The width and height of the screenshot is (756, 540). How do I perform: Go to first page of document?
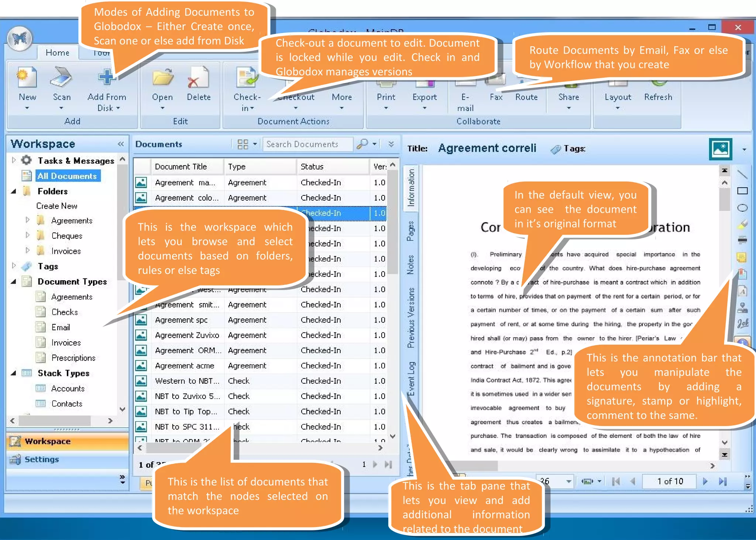click(x=616, y=481)
